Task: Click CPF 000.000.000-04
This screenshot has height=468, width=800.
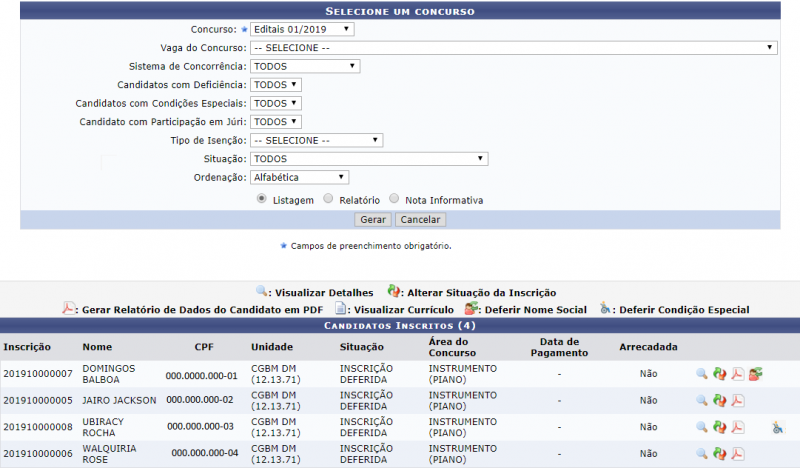Action: point(205,453)
